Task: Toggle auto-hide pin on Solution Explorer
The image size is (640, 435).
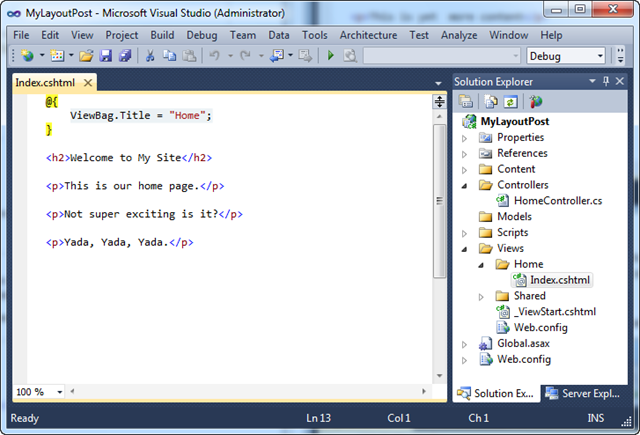Action: point(606,81)
